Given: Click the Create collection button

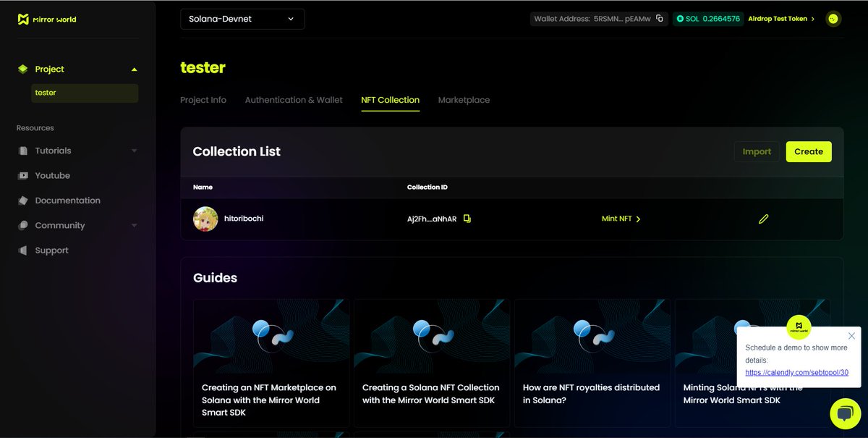Looking at the screenshot, I should tap(809, 151).
